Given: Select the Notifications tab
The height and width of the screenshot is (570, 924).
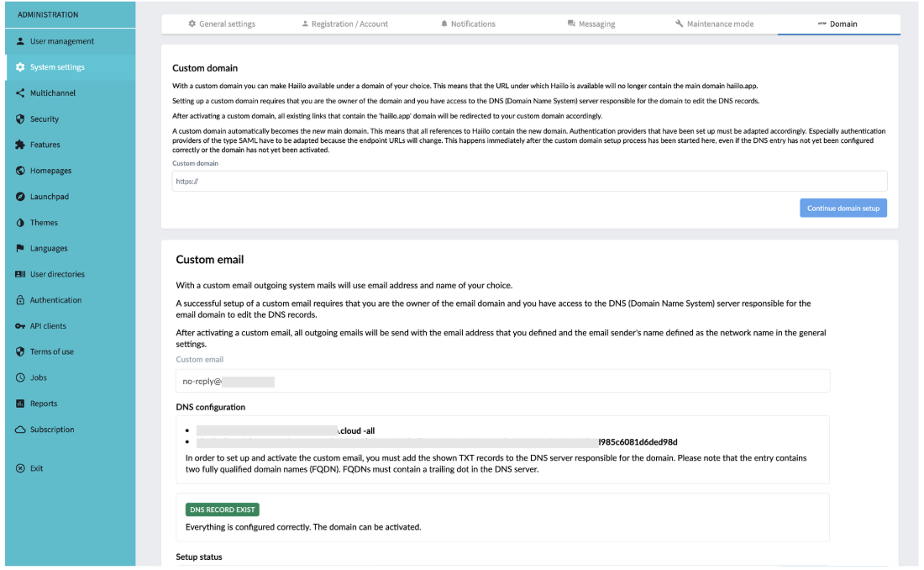Looking at the screenshot, I should tap(468, 24).
